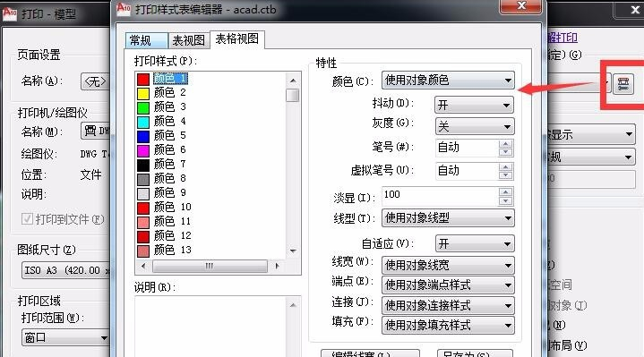Click the printer icon in plotter name field
This screenshot has width=644, height=357.
pos(90,131)
